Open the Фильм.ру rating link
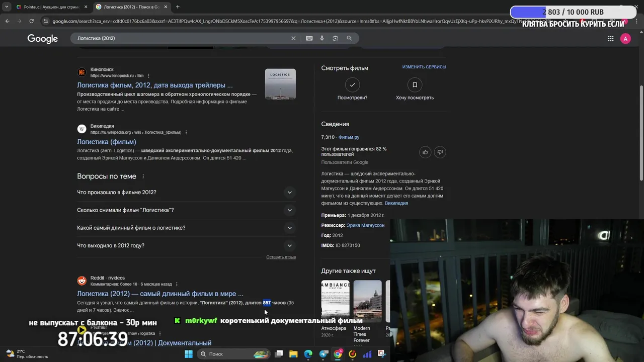 349,137
